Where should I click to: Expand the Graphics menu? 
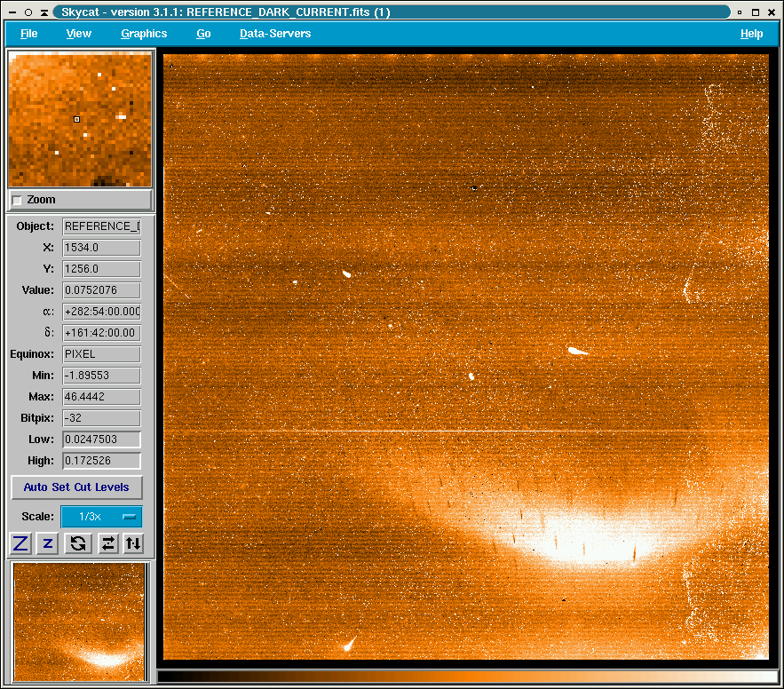tap(144, 34)
